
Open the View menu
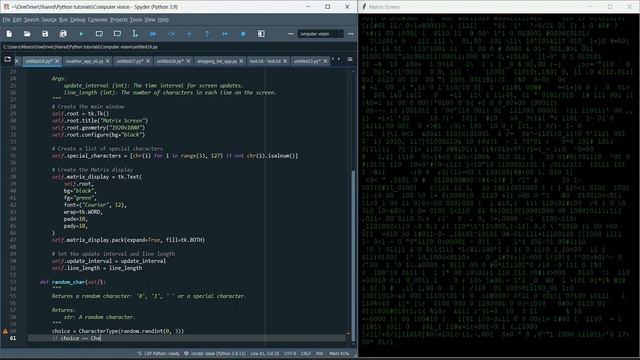click(x=150, y=20)
